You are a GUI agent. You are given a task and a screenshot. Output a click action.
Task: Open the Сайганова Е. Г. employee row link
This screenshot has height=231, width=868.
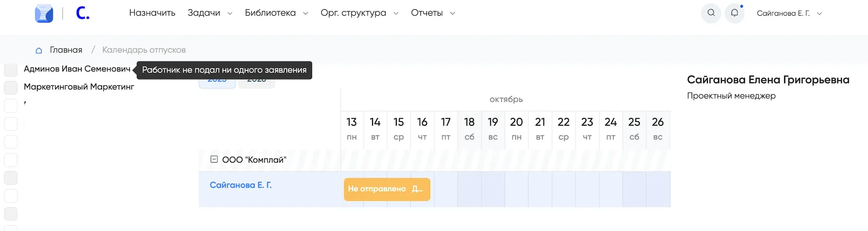241,185
